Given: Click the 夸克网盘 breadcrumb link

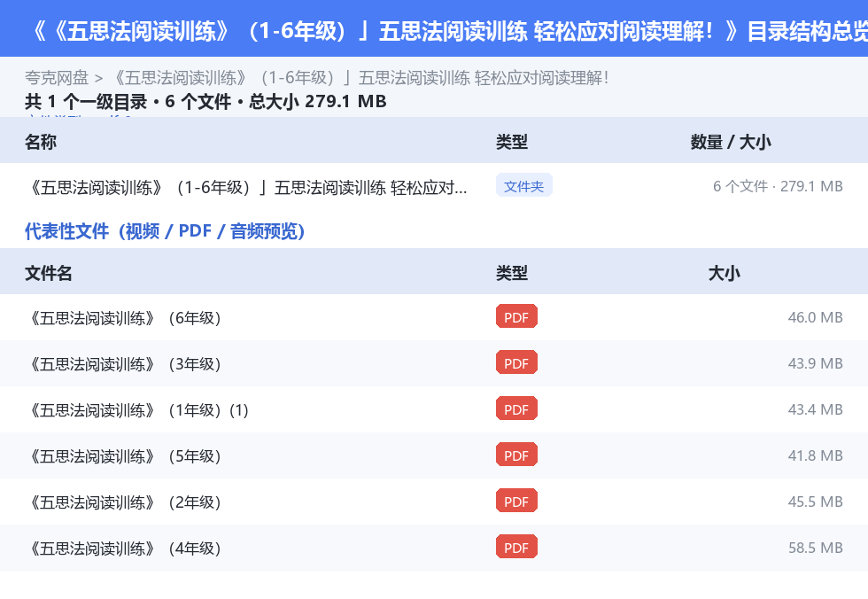Looking at the screenshot, I should [57, 78].
